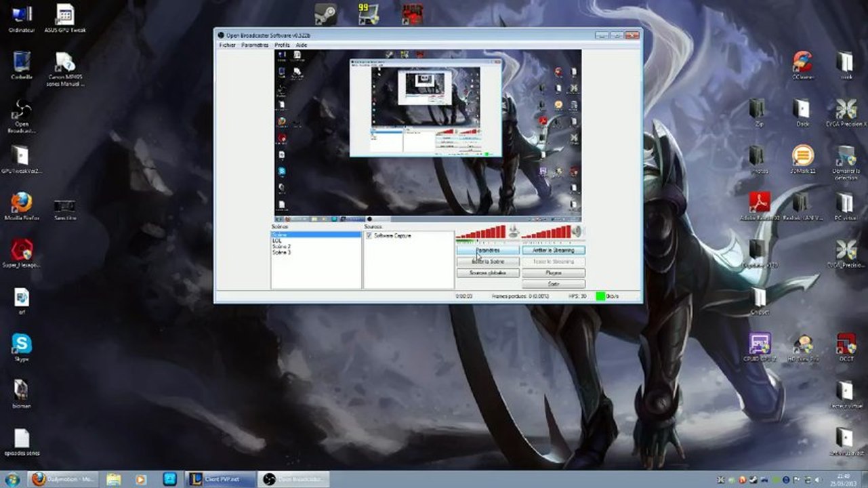This screenshot has height=488, width=868.
Task: Launch the Open Broadcaster desktop shortcut
Action: [22, 115]
